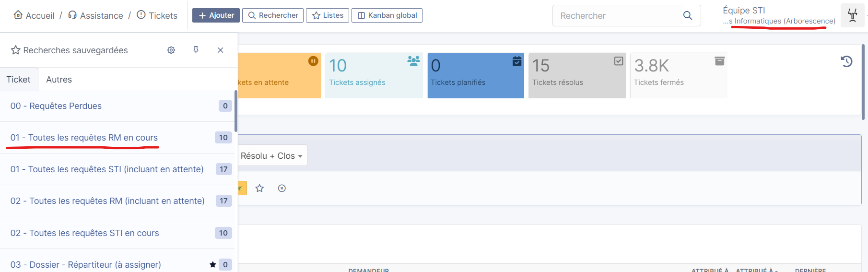
Task: Pin the saved searches panel
Action: (196, 50)
